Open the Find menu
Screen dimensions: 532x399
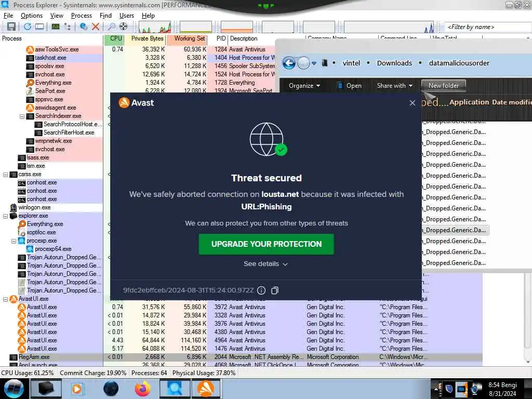click(x=105, y=16)
